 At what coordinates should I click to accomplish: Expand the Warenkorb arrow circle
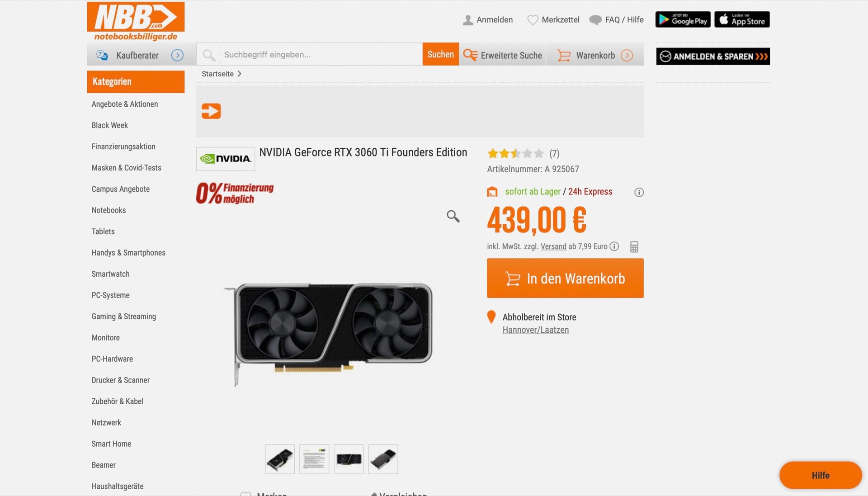click(x=627, y=55)
